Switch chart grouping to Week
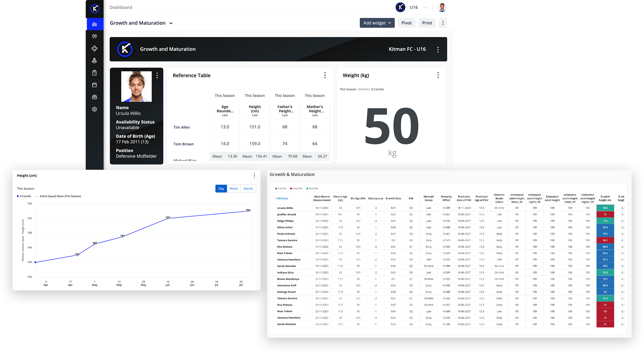Screen dimensions: 644x353 (x=233, y=189)
